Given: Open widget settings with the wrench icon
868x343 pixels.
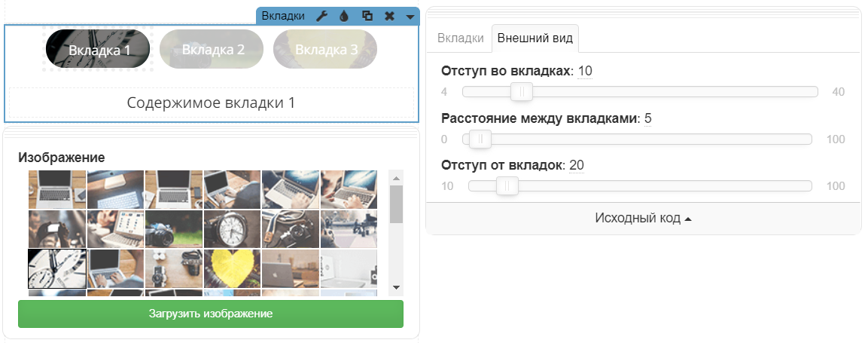Looking at the screenshot, I should 321,16.
